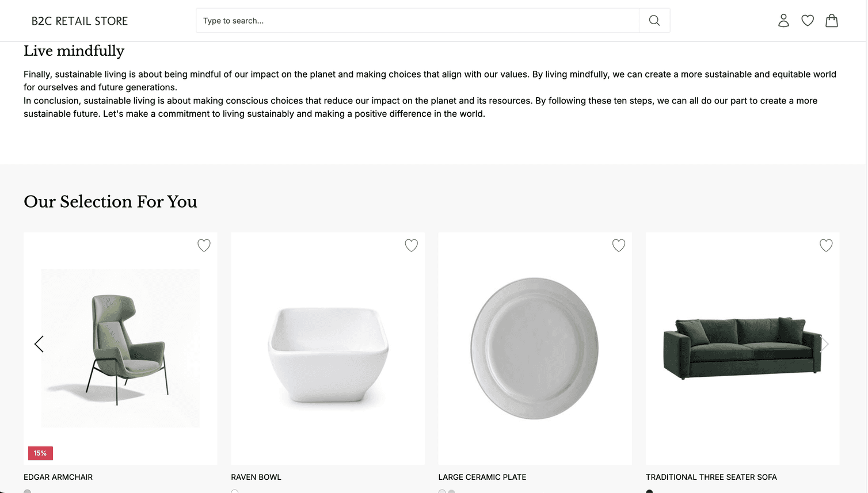Screen dimensions: 868x493
Task: Click the heart icon on Raven Bowl card
Action: tap(411, 245)
